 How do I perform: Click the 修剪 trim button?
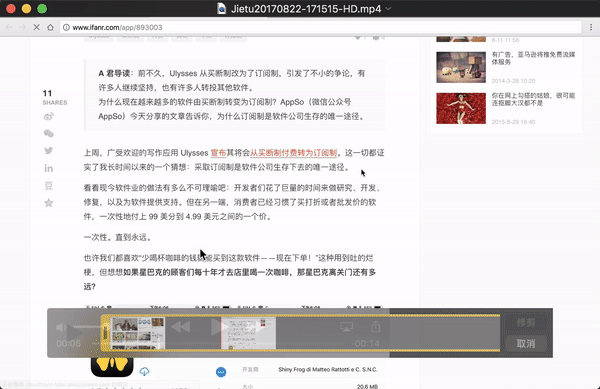pyautogui.click(x=526, y=322)
